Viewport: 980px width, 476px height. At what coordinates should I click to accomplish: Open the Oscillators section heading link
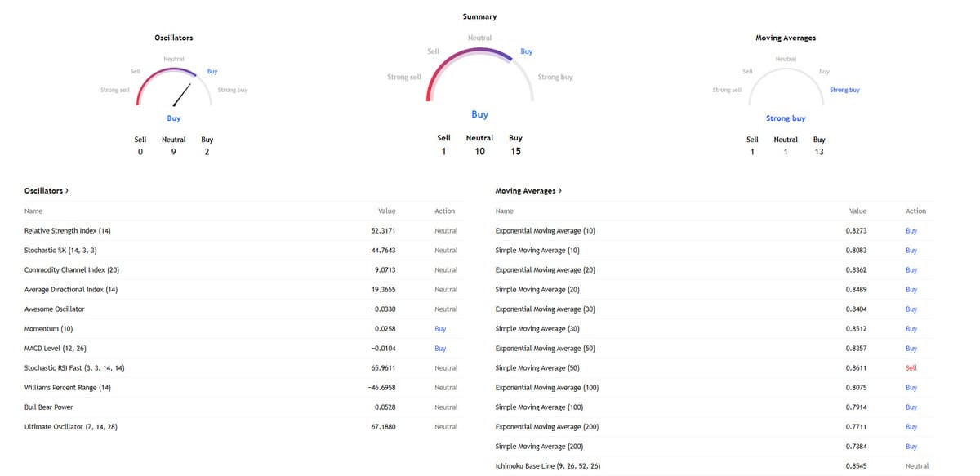(47, 191)
